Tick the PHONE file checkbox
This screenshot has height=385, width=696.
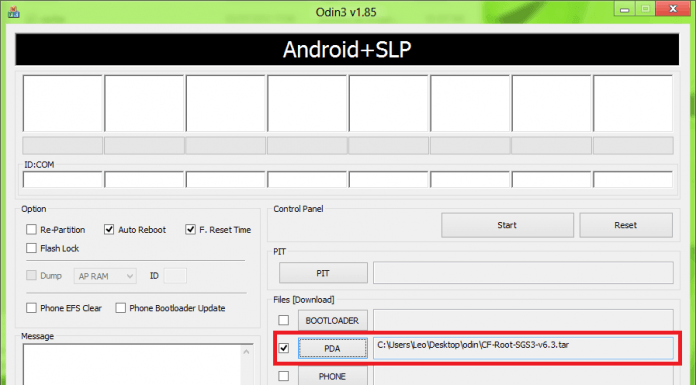coord(284,376)
